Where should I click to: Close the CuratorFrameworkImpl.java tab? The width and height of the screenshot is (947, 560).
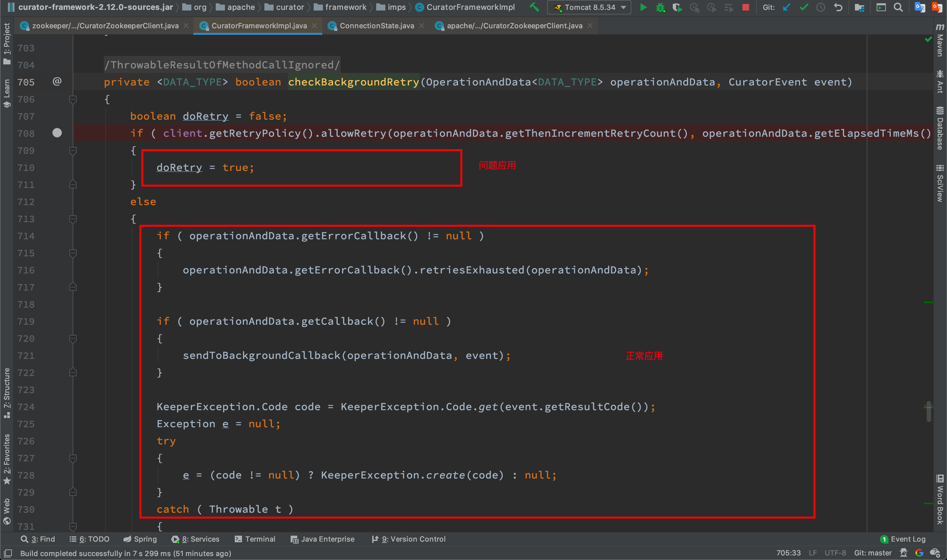[x=314, y=26]
